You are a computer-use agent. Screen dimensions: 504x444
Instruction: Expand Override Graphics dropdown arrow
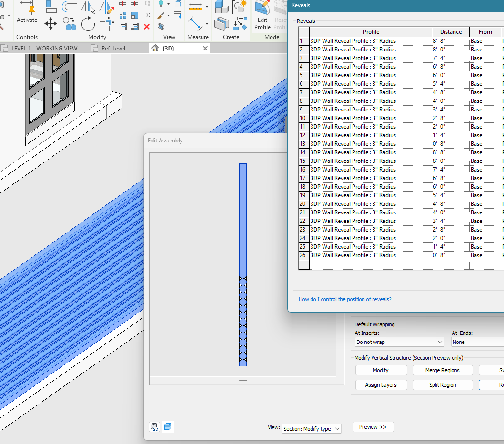coord(169,15)
